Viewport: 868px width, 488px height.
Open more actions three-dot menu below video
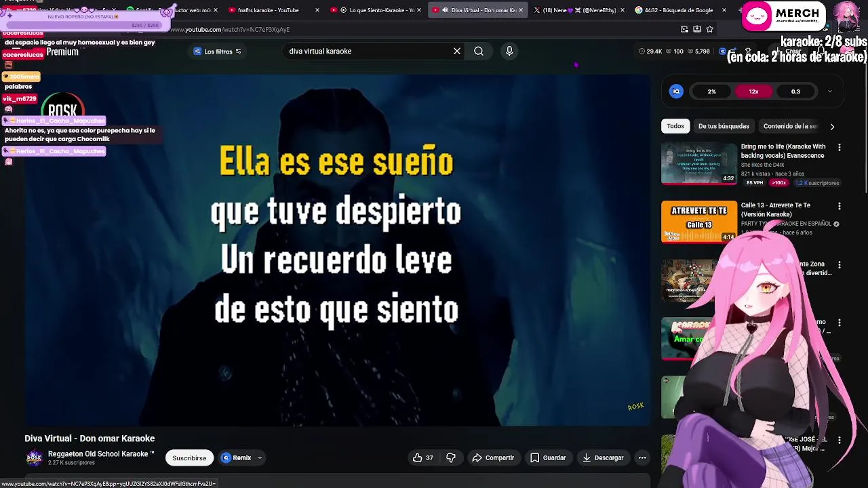(642, 458)
